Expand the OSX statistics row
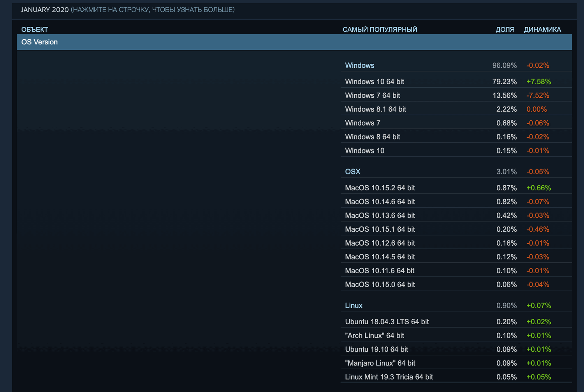Image resolution: width=584 pixels, height=392 pixels. 352,171
